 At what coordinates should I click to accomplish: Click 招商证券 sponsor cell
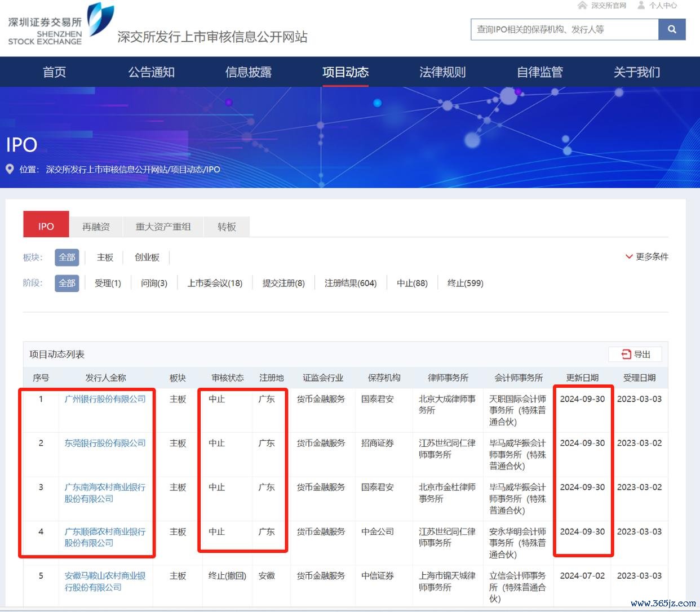pos(378,443)
